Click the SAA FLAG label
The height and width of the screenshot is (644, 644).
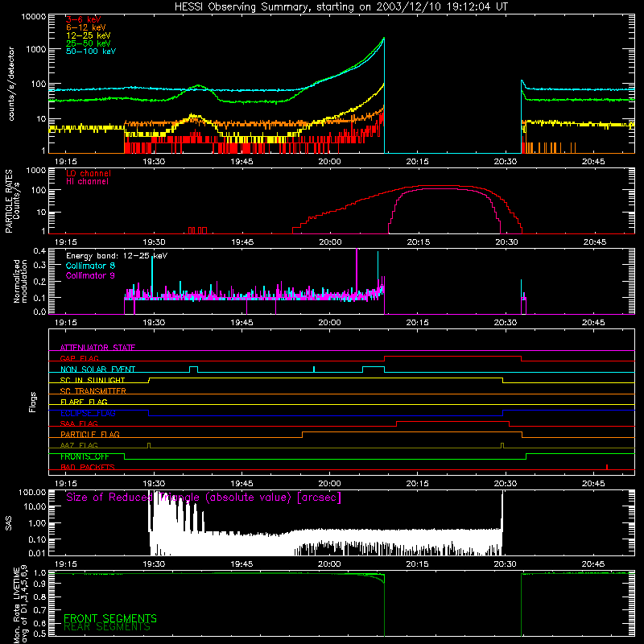(x=79, y=423)
